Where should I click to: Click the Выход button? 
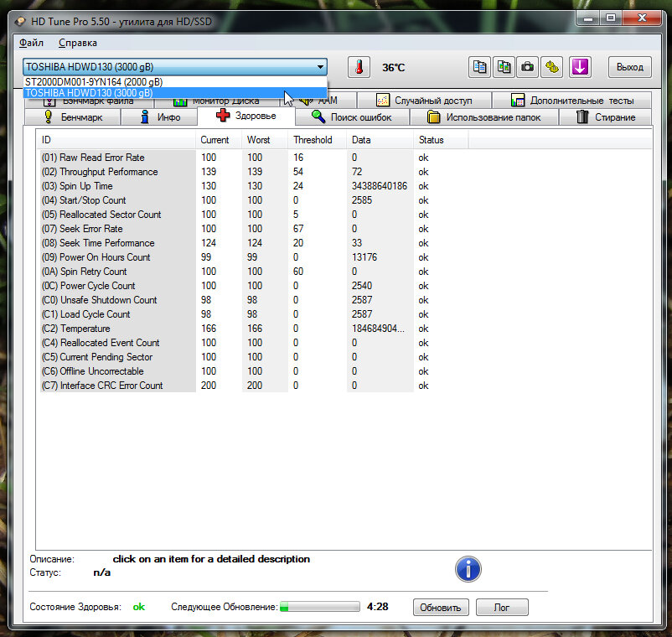pos(630,67)
